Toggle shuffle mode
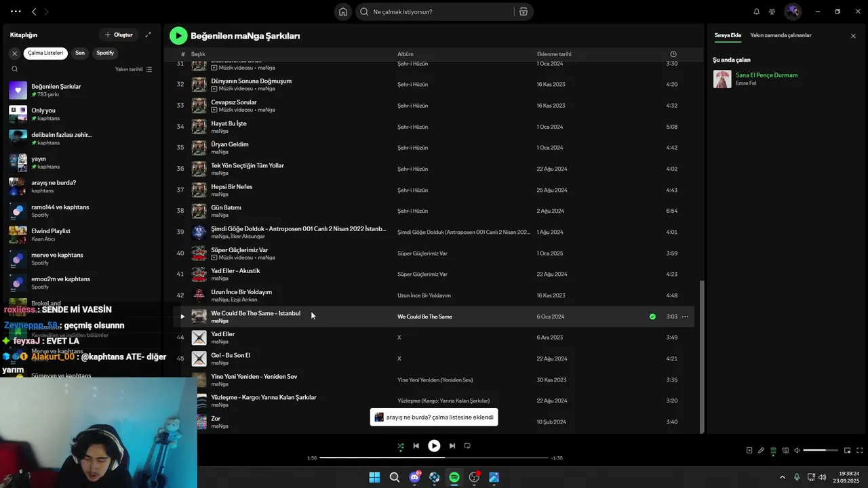This screenshot has width=868, height=488. [x=401, y=446]
